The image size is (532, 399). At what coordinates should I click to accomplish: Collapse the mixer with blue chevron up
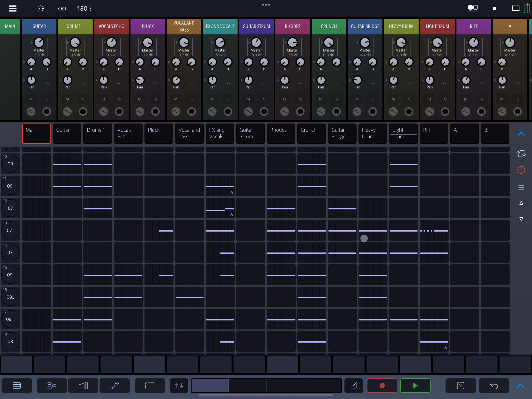521,134
